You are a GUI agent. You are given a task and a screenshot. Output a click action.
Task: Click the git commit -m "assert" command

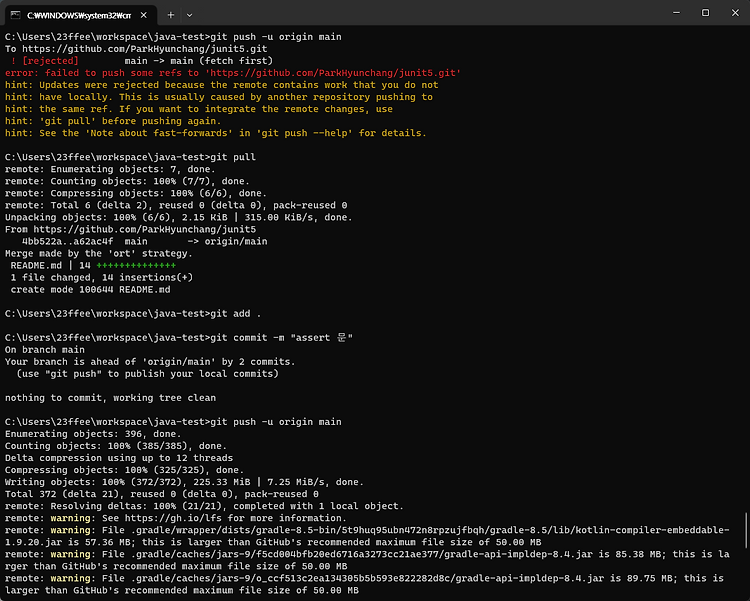pos(281,337)
